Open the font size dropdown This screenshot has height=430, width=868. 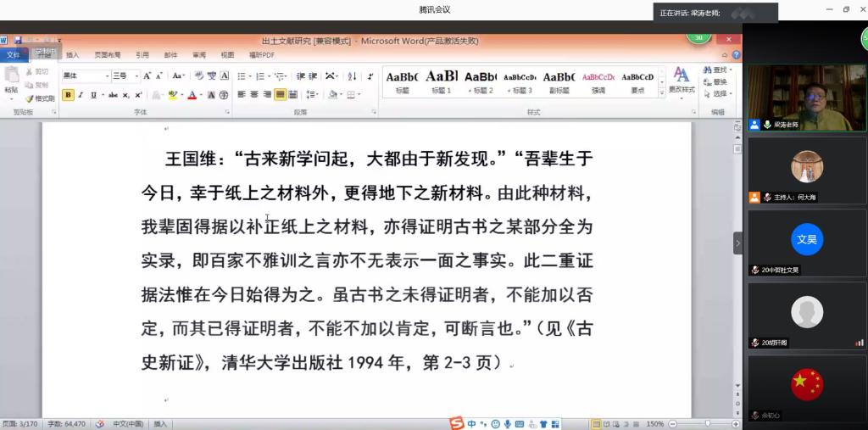136,76
